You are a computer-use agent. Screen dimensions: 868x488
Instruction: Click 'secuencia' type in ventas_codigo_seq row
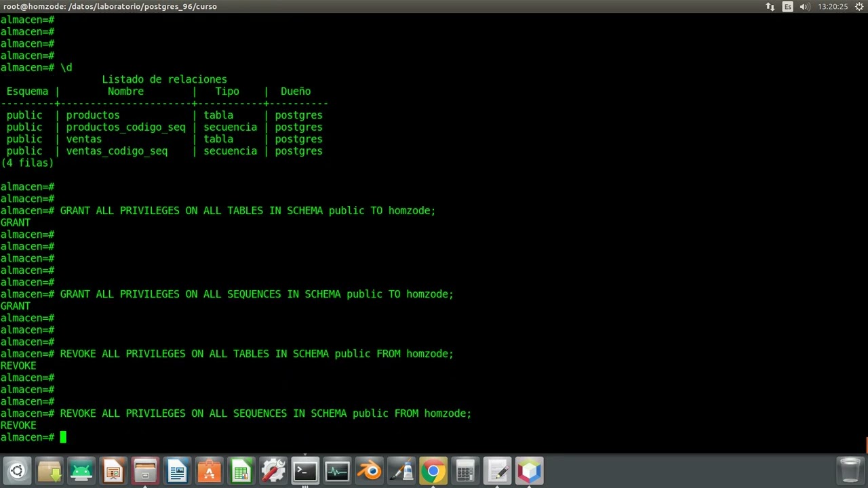pos(231,151)
